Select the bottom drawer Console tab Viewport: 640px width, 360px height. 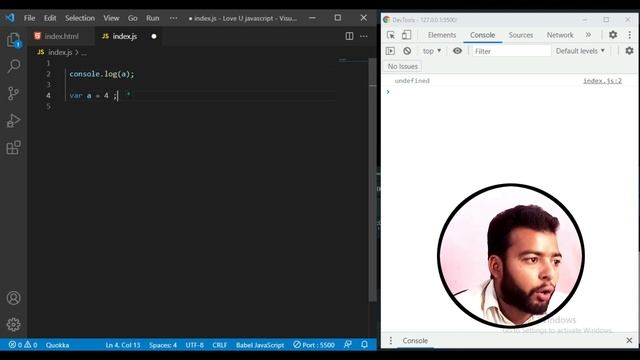[415, 340]
